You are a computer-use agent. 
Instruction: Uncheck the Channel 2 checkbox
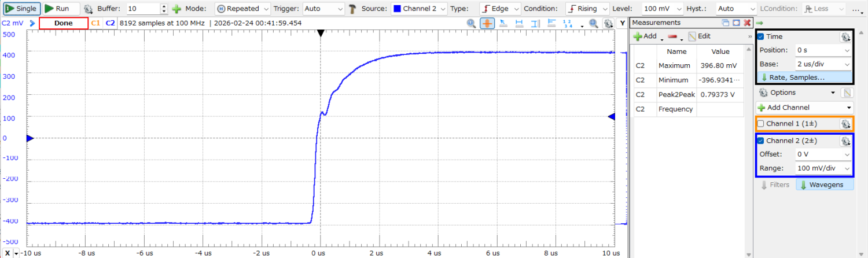click(x=761, y=141)
